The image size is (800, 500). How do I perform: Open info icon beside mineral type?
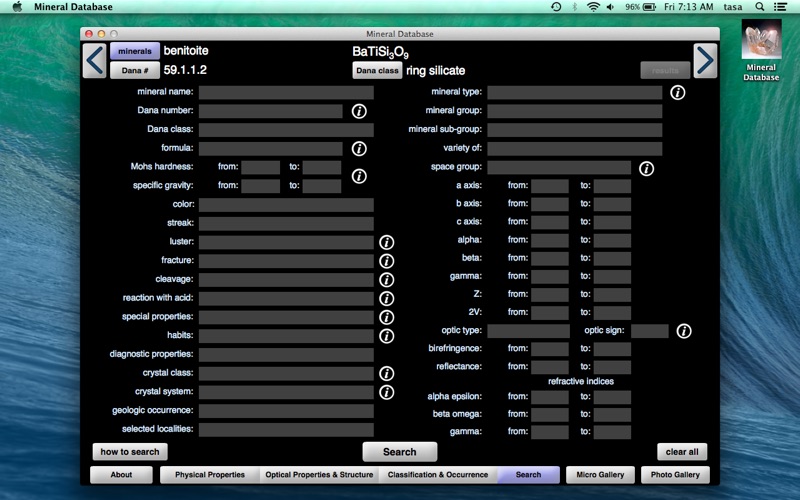point(678,92)
